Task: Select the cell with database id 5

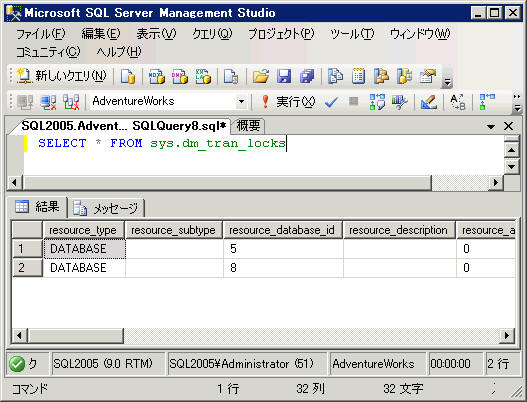Action: (x=283, y=249)
